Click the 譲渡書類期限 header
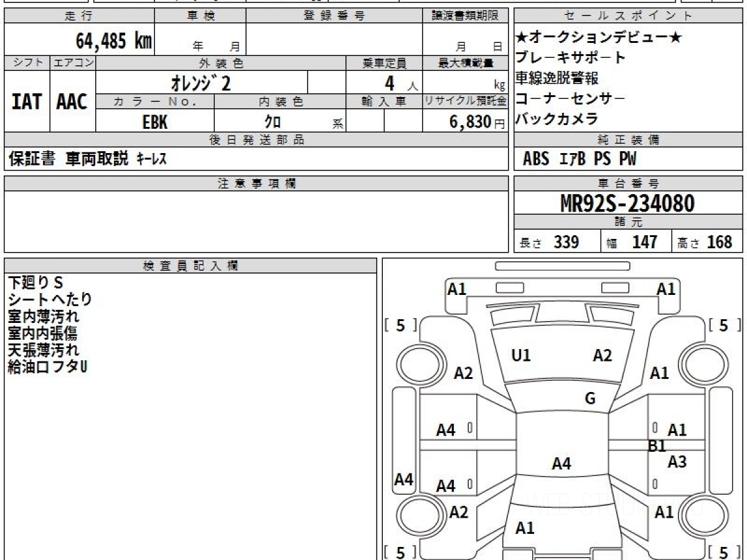This screenshot has width=747, height=560. coord(464,16)
